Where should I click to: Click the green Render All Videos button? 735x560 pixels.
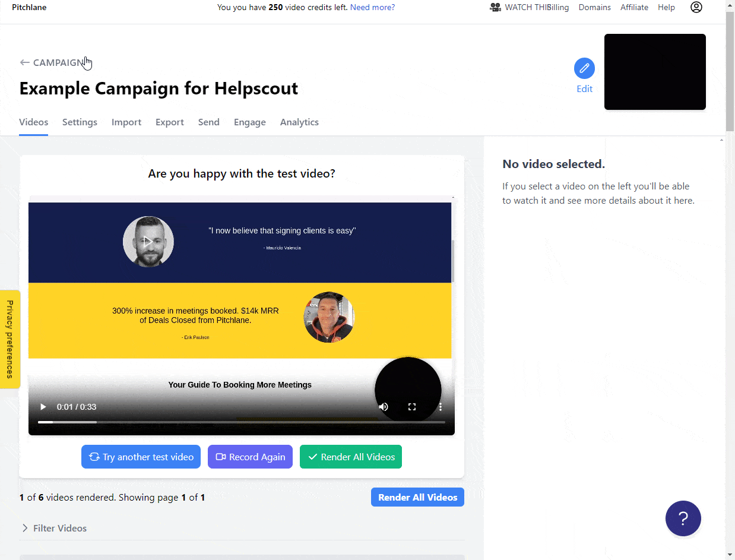(351, 457)
